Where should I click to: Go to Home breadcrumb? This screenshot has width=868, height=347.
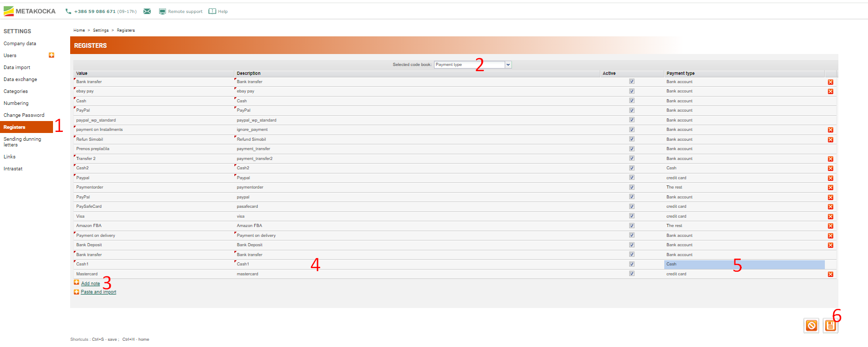(79, 30)
